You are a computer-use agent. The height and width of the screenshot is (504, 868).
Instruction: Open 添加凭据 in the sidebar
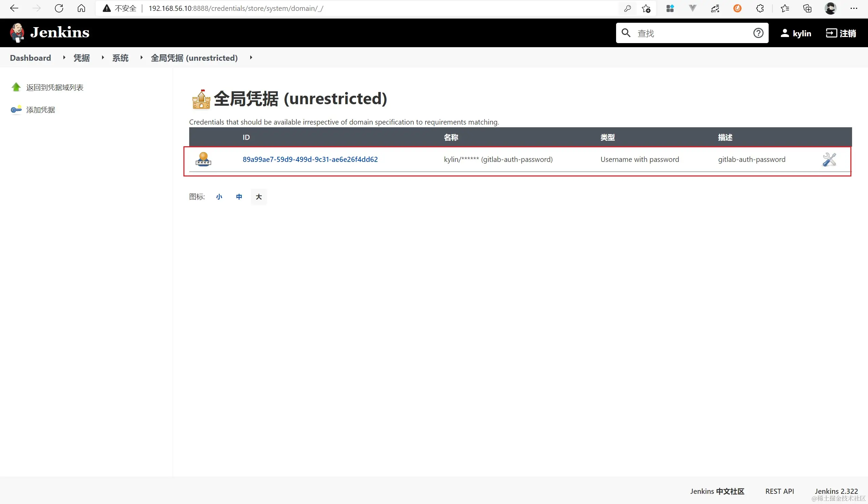[x=40, y=110]
